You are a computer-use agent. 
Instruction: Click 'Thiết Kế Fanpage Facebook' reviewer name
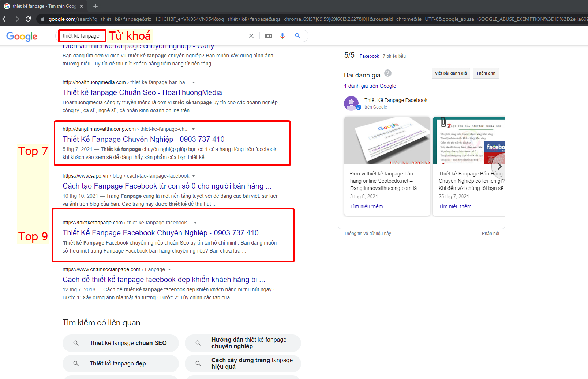tap(396, 100)
